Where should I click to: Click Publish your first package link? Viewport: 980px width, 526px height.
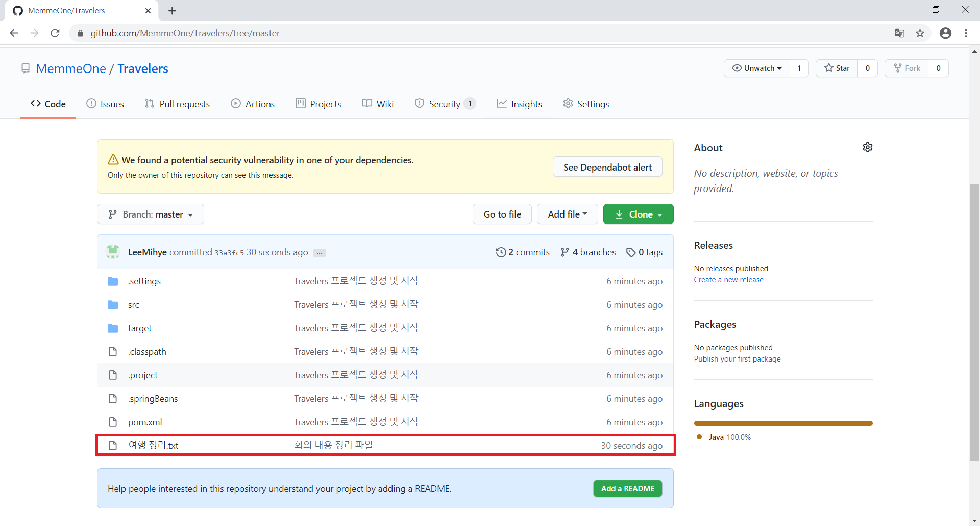point(737,359)
